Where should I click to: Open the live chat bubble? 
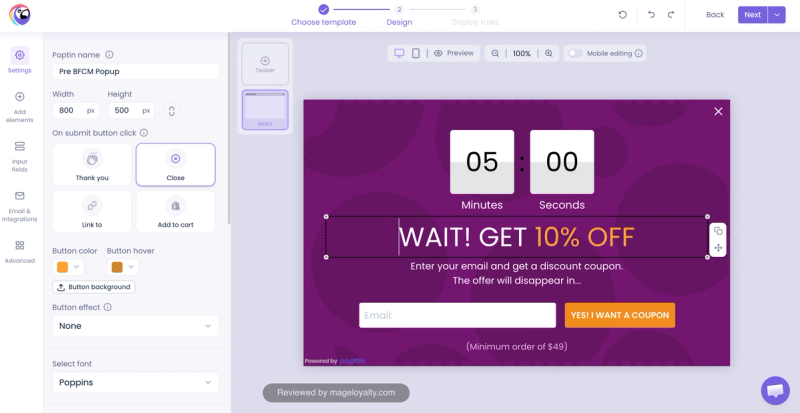pyautogui.click(x=775, y=391)
